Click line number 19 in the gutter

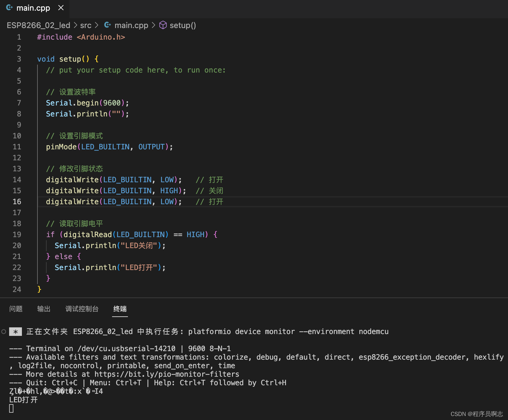[x=17, y=235]
